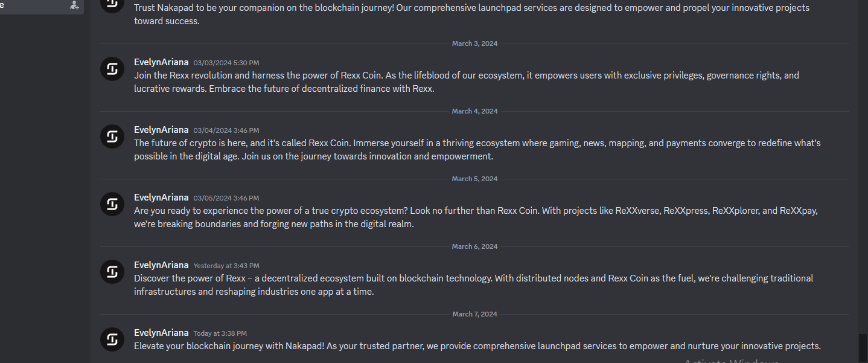Click the Today at 3:38 PM timestamp
This screenshot has height=363, width=868.
point(220,333)
